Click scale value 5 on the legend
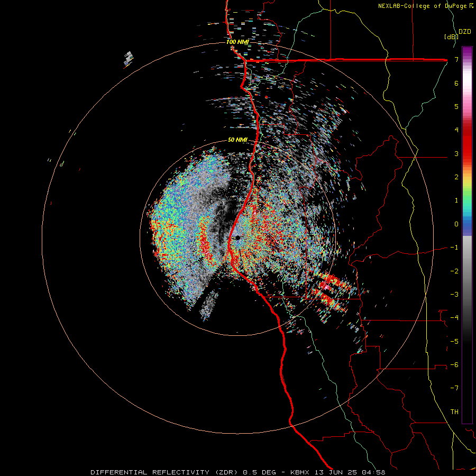Image resolution: width=476 pixels, height=476 pixels. click(x=456, y=106)
